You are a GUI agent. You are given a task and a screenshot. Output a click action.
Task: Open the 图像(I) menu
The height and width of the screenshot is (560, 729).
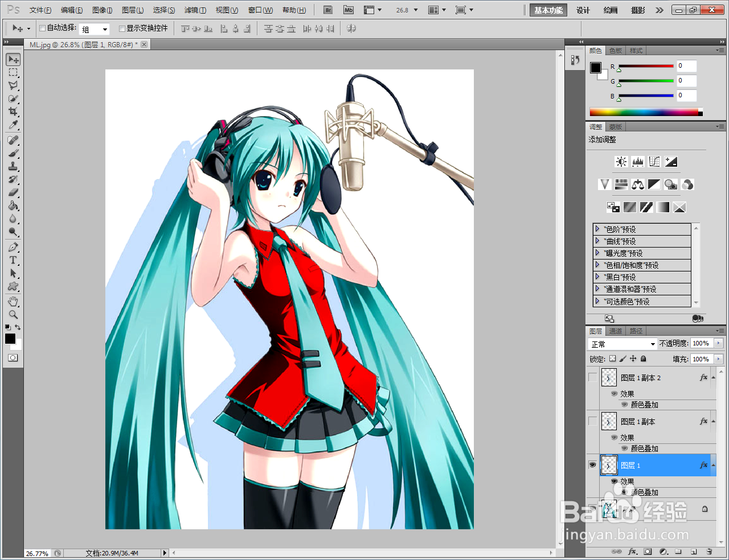pos(103,10)
